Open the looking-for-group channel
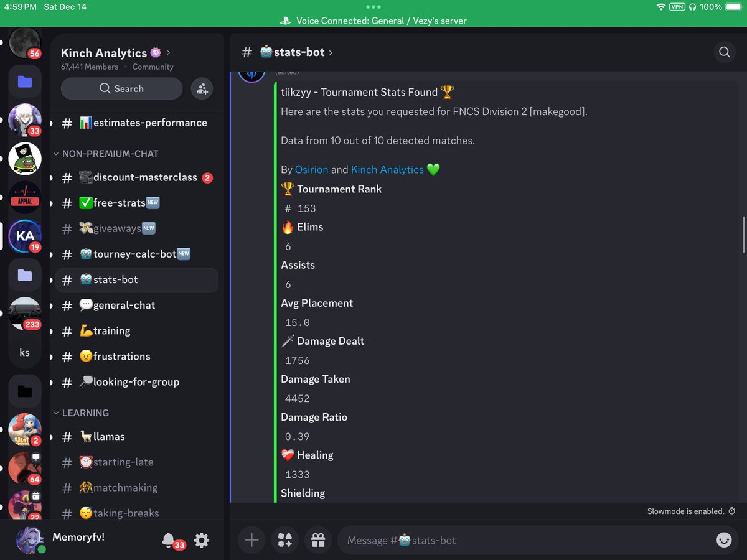The image size is (747, 560). [x=137, y=381]
